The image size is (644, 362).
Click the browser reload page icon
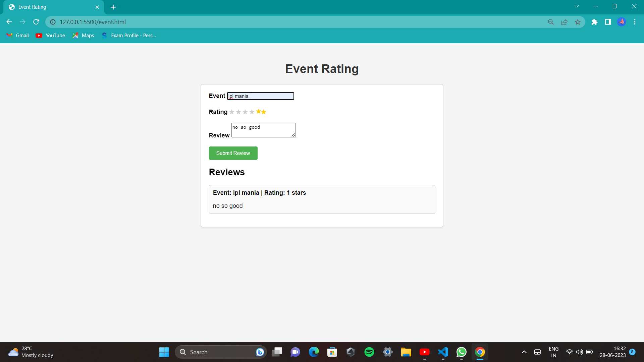pyautogui.click(x=36, y=22)
